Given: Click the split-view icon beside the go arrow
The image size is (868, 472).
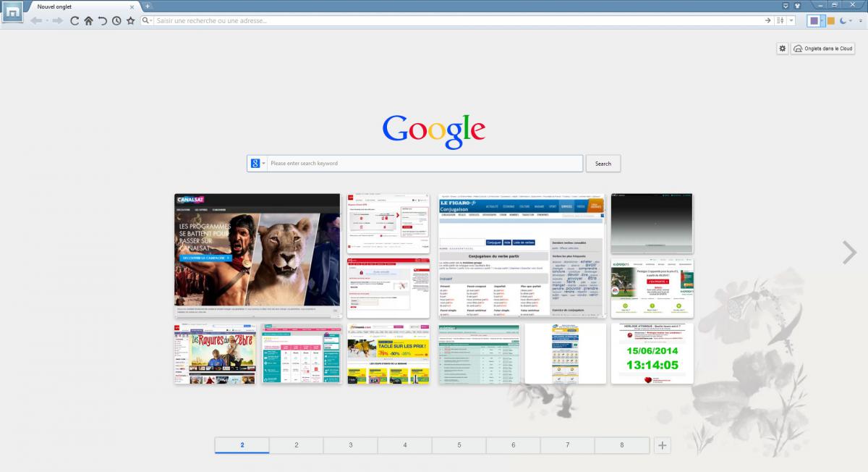Looking at the screenshot, I should pyautogui.click(x=780, y=21).
